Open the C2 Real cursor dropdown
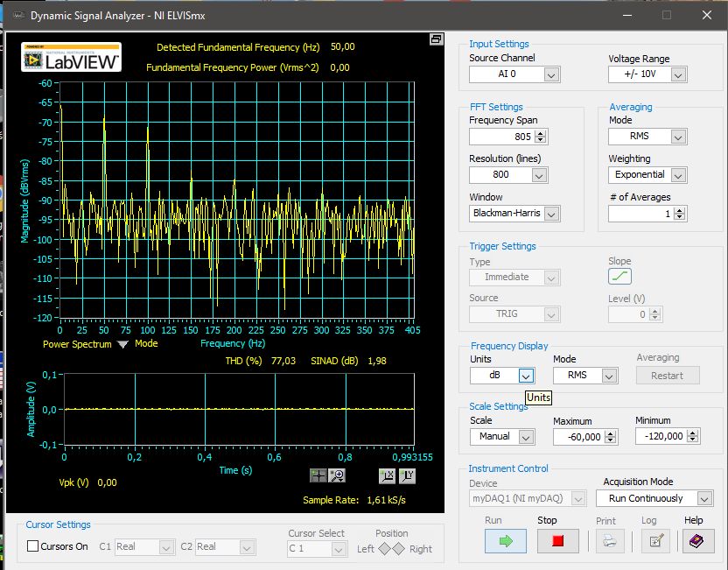Screen dimensions: 728x570 (247, 548)
